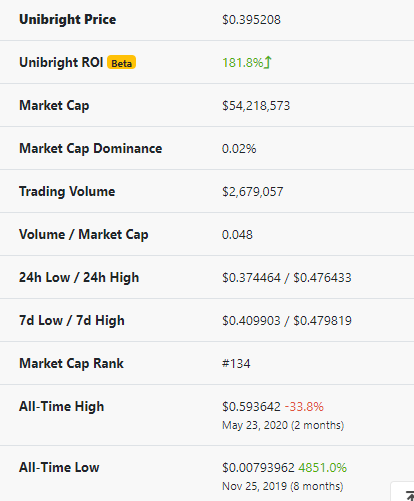Click the yellow Beta badge

click(x=121, y=62)
